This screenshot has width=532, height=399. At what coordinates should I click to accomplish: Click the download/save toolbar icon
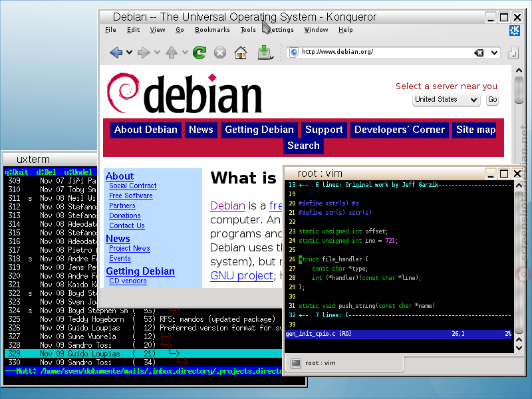(264, 53)
